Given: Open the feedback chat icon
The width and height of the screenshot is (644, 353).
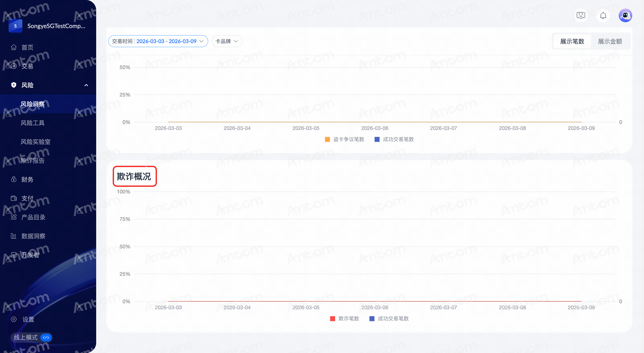Looking at the screenshot, I should tap(581, 15).
